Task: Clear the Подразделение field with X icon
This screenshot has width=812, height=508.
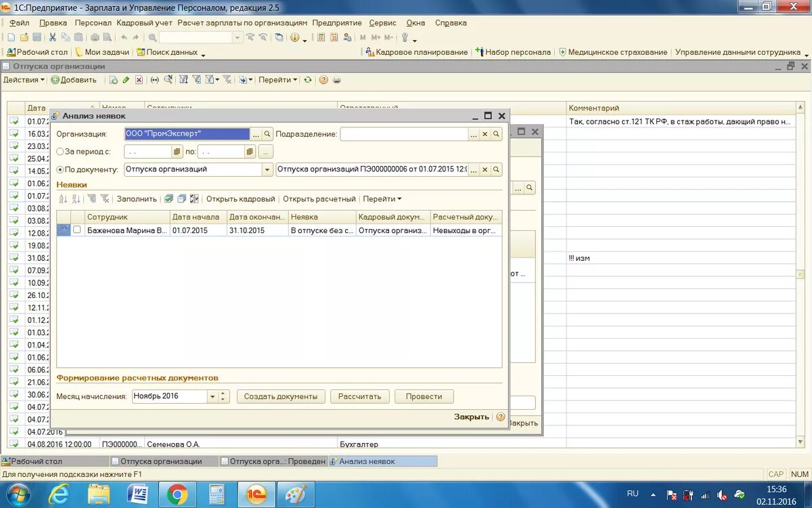Action: pyautogui.click(x=484, y=134)
